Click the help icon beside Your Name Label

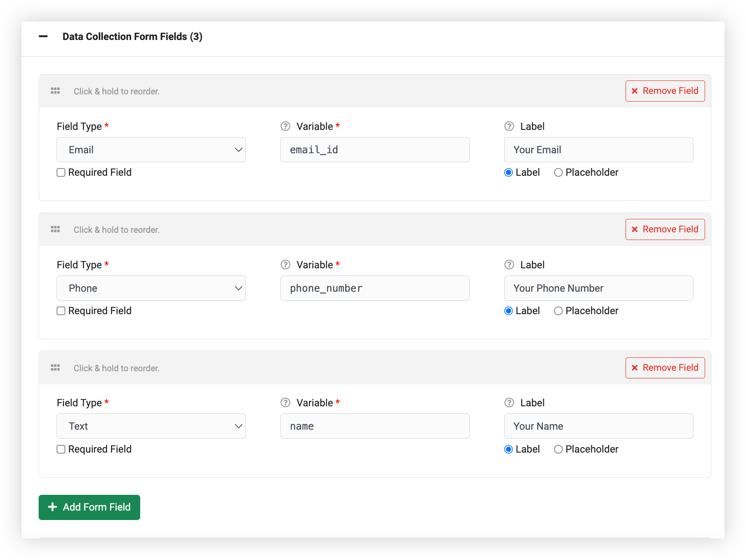[x=509, y=403]
